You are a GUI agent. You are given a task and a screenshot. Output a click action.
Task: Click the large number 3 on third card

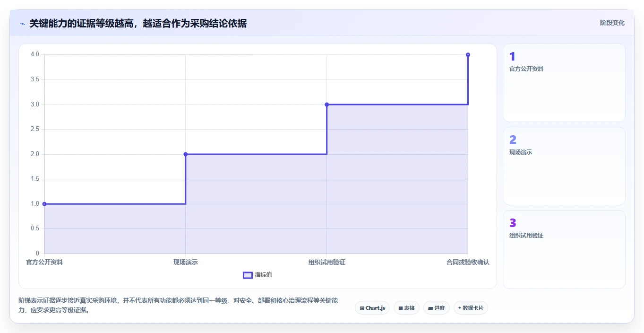point(513,223)
